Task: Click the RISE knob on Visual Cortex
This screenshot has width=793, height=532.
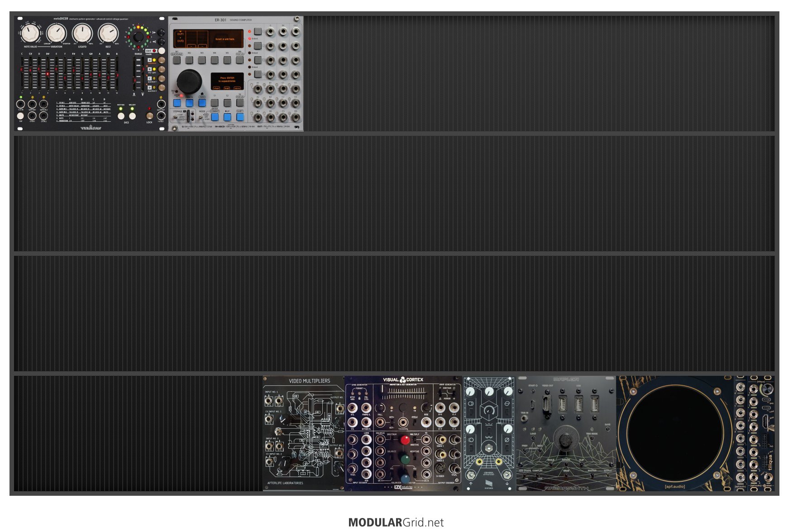Action: click(426, 407)
